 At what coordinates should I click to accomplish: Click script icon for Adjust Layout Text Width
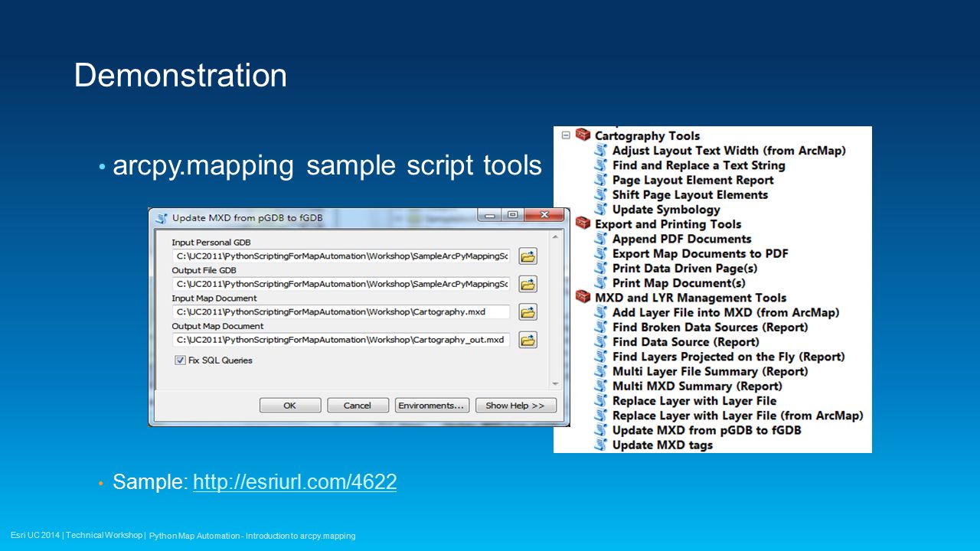(x=601, y=151)
